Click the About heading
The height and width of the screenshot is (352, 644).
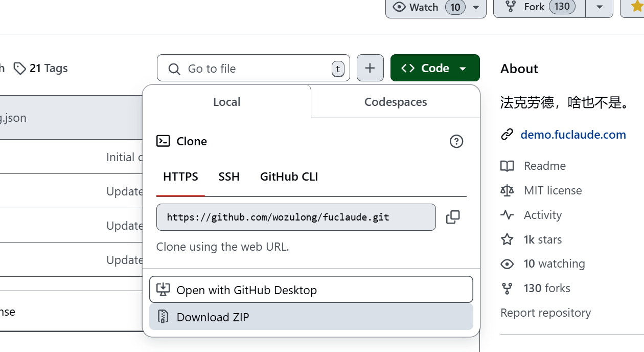(x=519, y=69)
